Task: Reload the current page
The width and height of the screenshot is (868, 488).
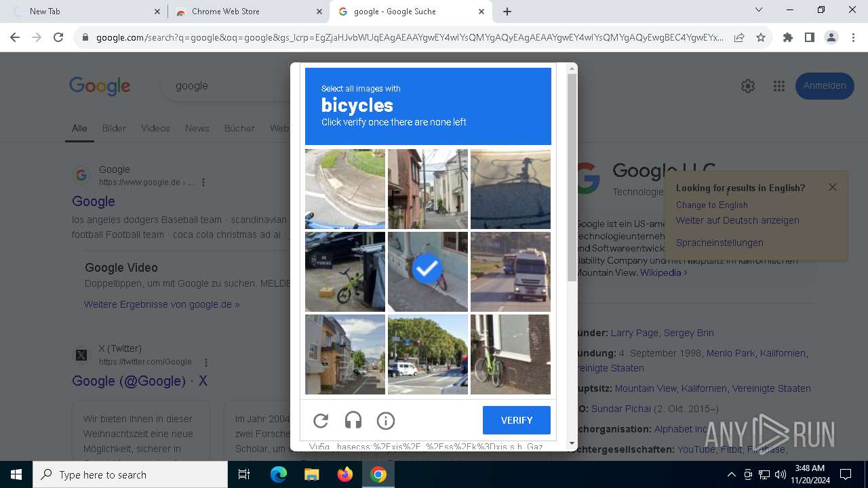Action: click(58, 38)
